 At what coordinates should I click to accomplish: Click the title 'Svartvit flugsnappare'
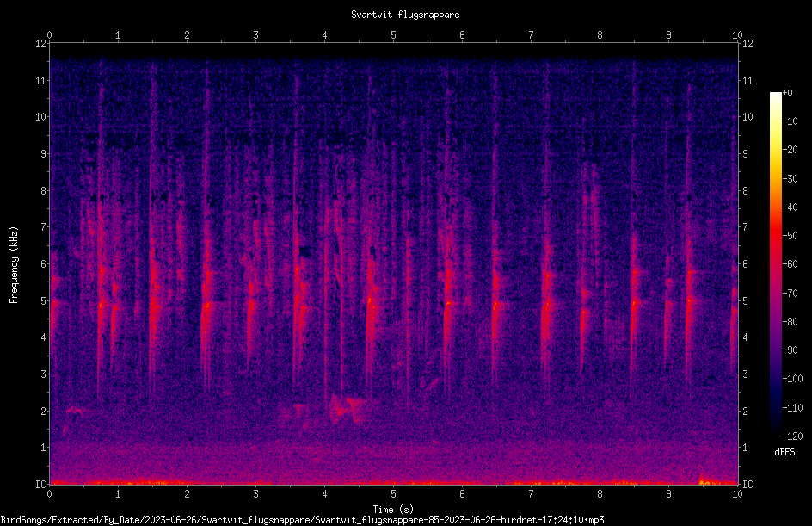pyautogui.click(x=405, y=15)
